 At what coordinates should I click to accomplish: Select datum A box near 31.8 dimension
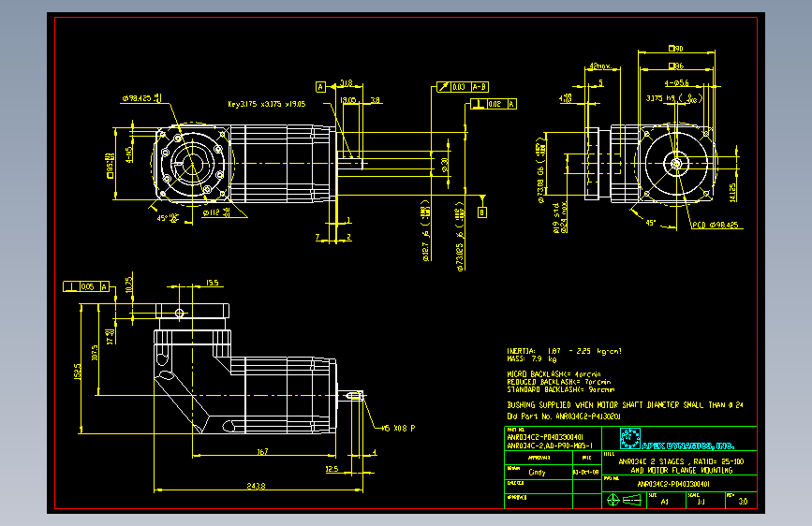pos(320,86)
